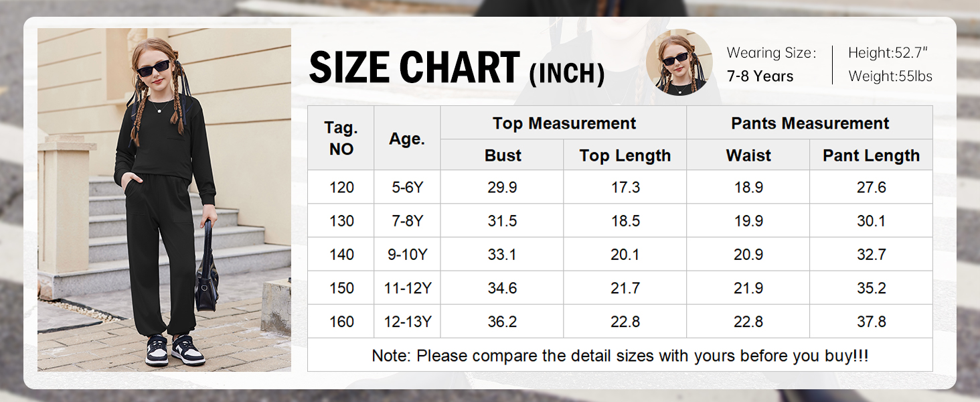The image size is (980, 402).
Task: Click the Pant Length column header
Action: 871,155
